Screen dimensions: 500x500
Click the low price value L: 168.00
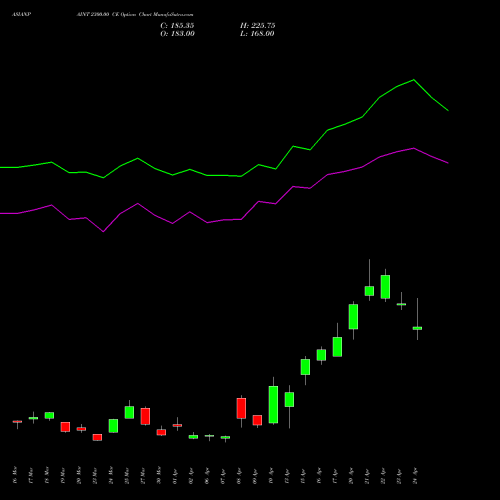[x=257, y=34]
